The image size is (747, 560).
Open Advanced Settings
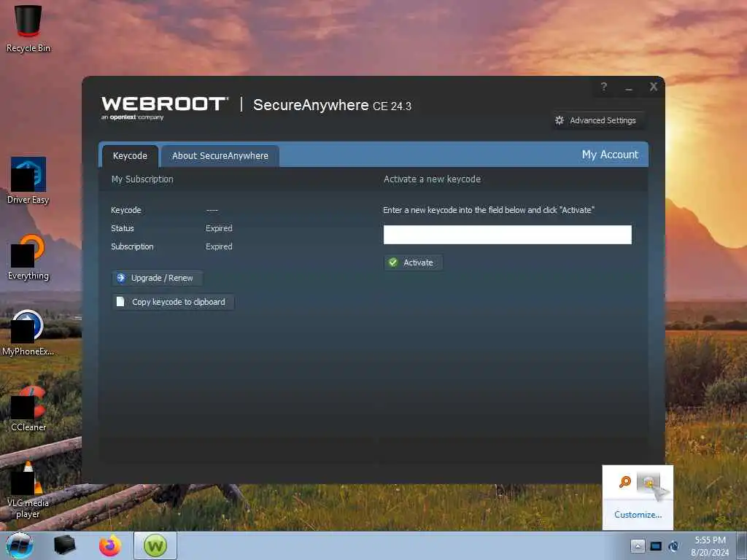pos(597,120)
